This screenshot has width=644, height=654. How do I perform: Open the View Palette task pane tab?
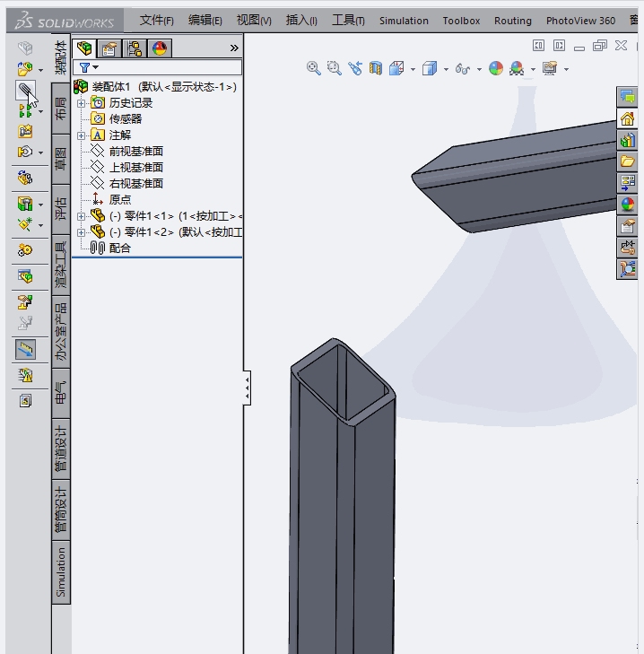point(627,183)
